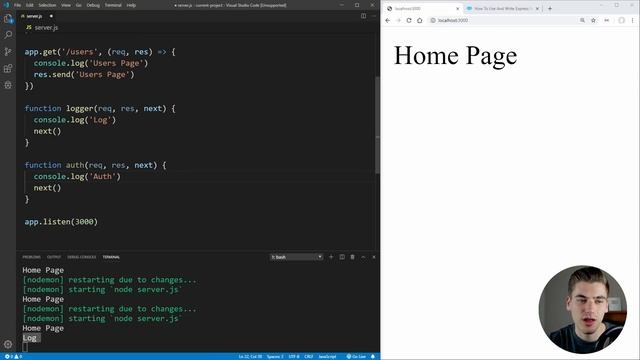Image resolution: width=640 pixels, height=360 pixels.
Task: Change UTF-8 file encoding
Action: [x=293, y=356]
